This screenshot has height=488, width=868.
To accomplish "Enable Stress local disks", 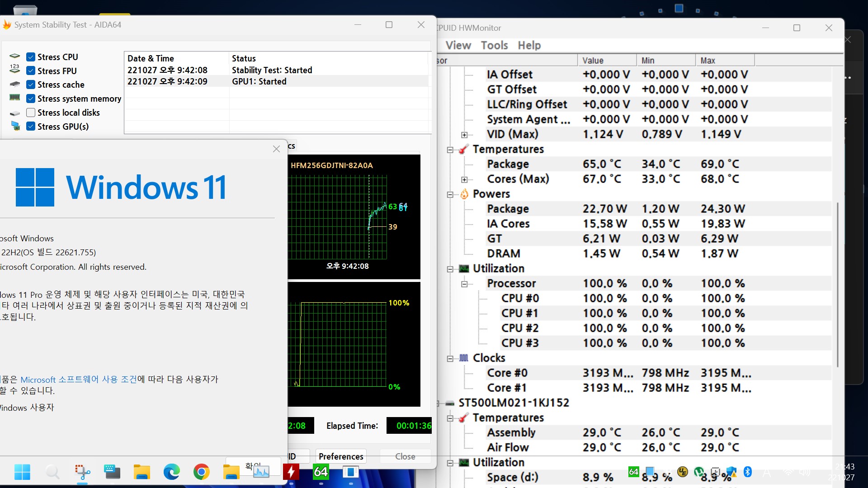I will click(x=31, y=113).
